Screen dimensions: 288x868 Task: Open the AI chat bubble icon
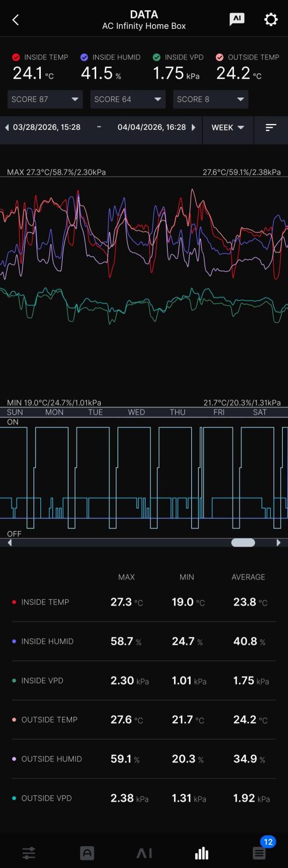237,19
